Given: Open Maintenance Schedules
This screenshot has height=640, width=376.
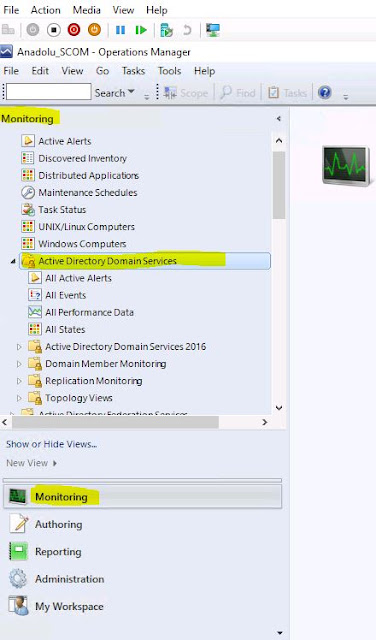Looking at the screenshot, I should (x=88, y=193).
